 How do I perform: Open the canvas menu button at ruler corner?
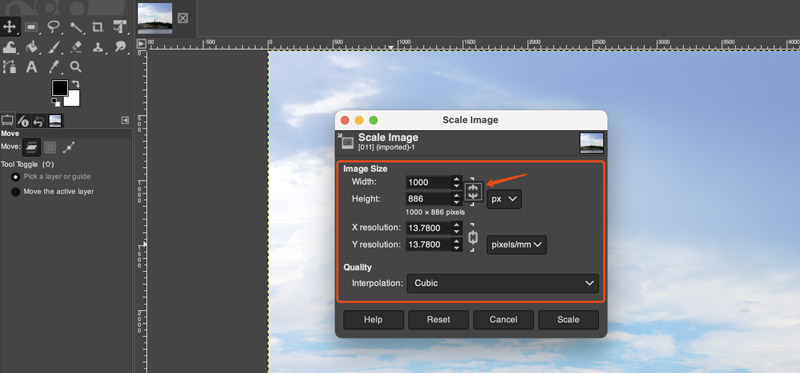point(141,44)
